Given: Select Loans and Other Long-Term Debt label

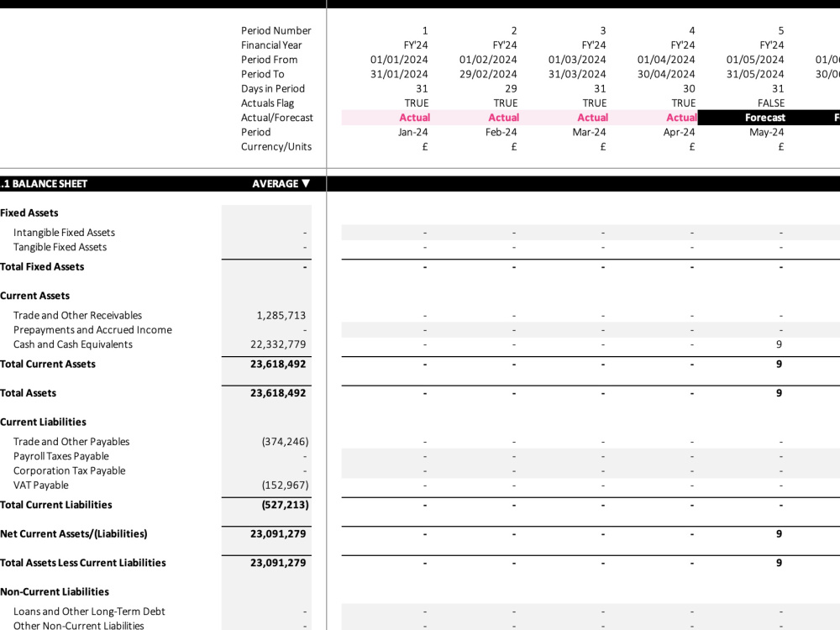Looking at the screenshot, I should [x=90, y=612].
